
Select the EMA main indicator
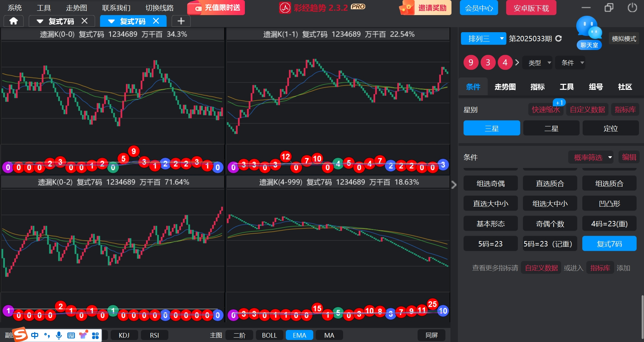tap(300, 335)
